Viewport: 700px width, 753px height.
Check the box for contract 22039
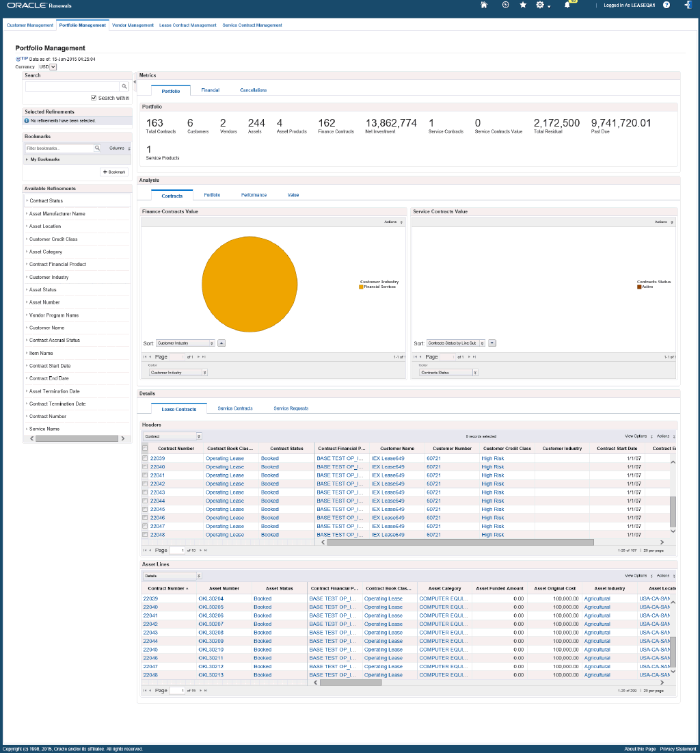coord(145,458)
